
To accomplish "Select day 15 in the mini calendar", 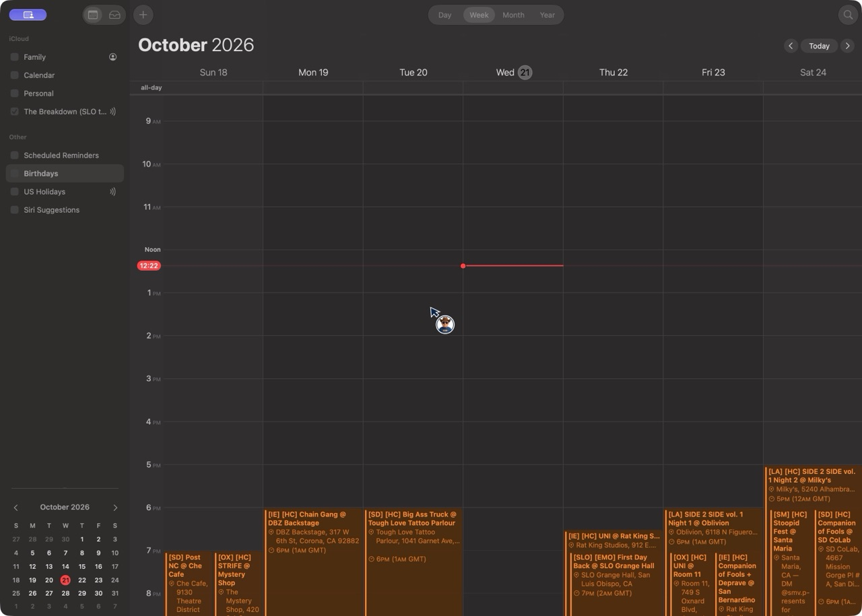I will [82, 567].
